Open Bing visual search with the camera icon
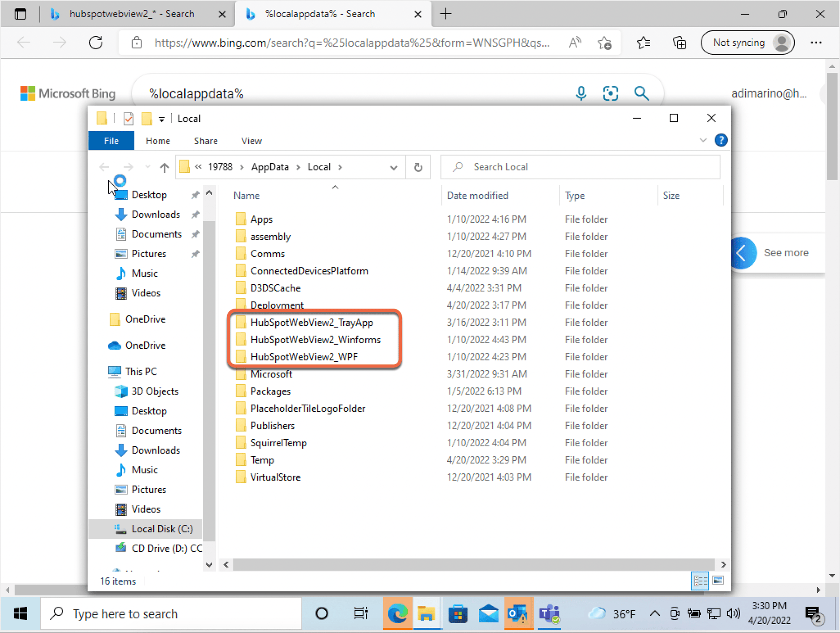 pos(610,93)
